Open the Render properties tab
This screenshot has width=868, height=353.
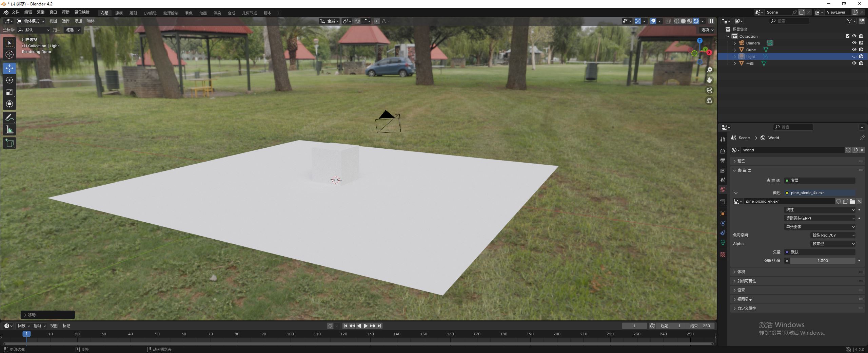point(723,151)
